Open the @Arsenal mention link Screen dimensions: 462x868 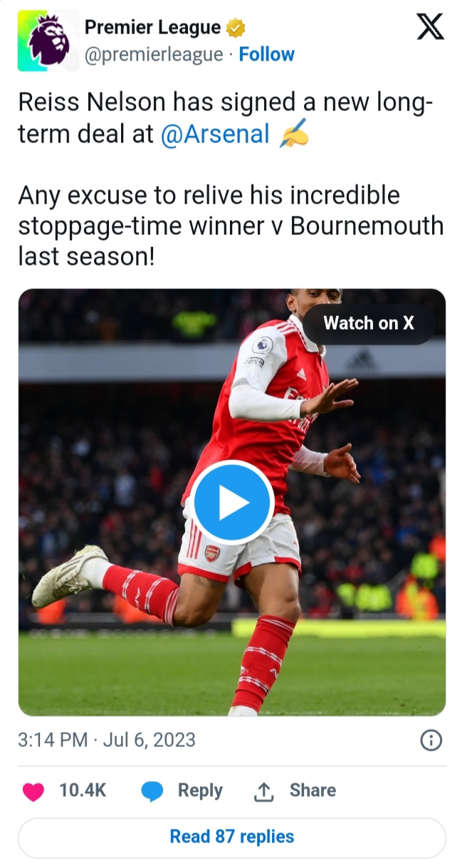tap(215, 135)
